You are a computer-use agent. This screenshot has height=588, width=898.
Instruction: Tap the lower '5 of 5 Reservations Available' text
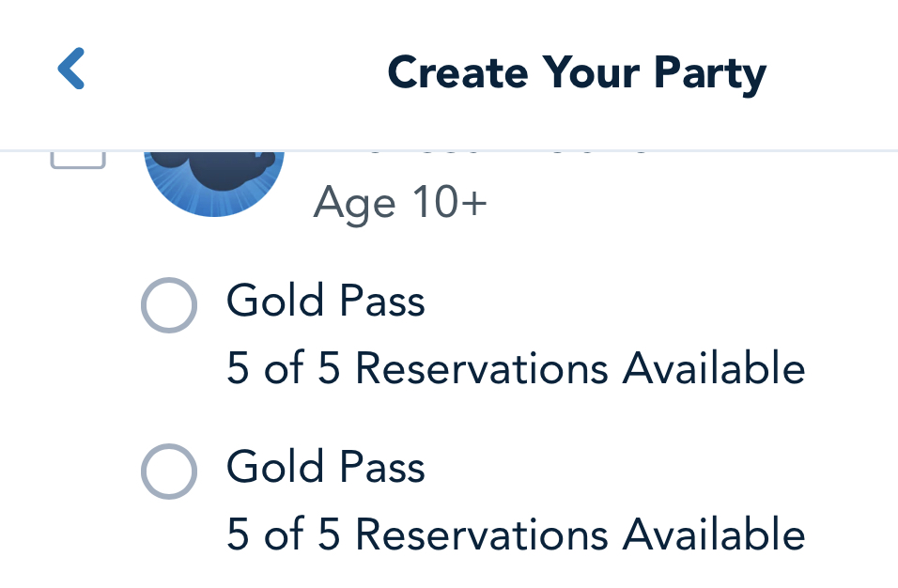pyautogui.click(x=516, y=534)
